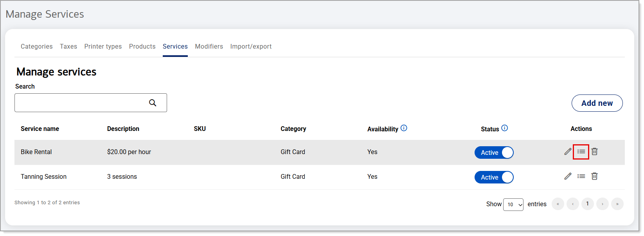Click the Category column header

point(293,129)
